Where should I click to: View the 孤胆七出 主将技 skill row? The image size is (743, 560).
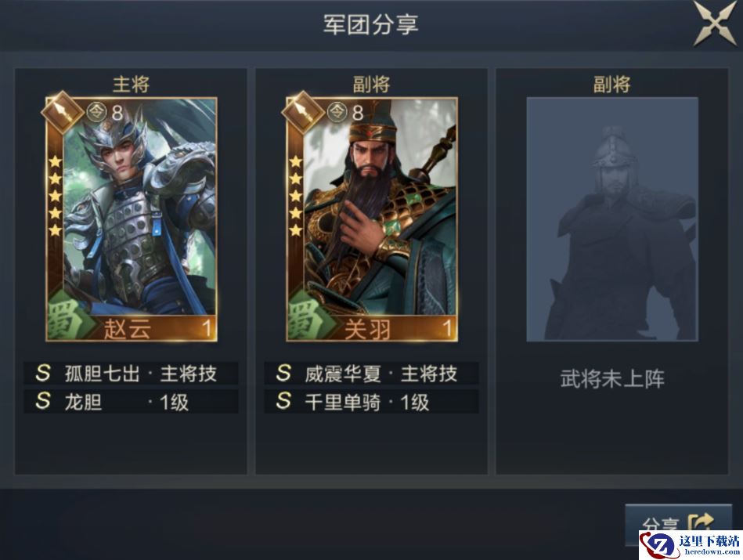[x=132, y=374]
